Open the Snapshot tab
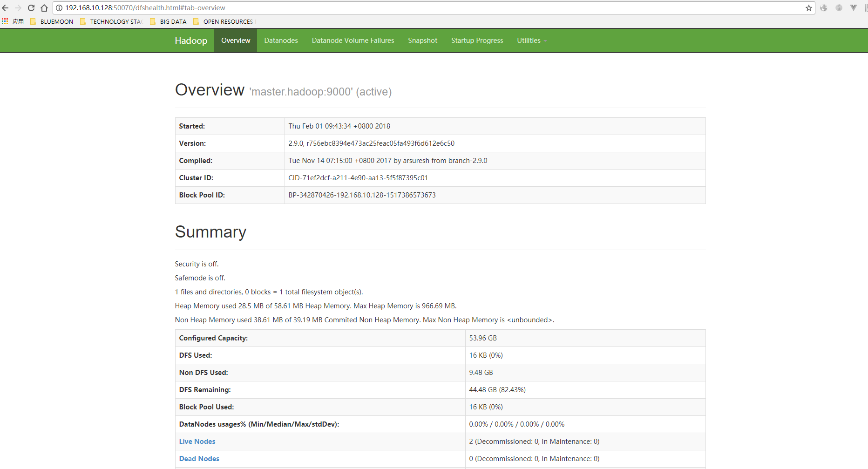The image size is (868, 469). [422, 41]
